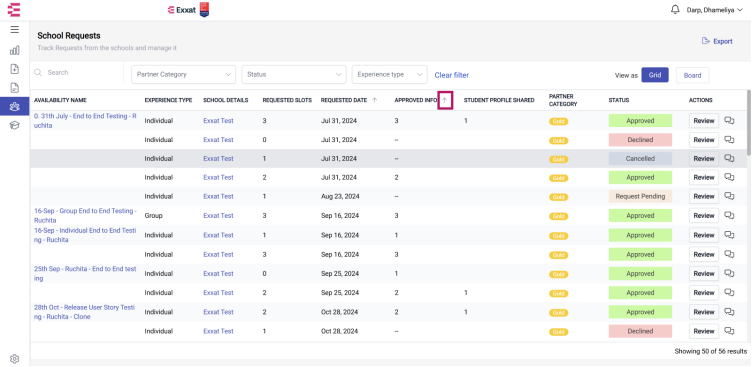The width and height of the screenshot is (752, 367).
Task: Sort by Approved Info arrow
Action: tap(445, 100)
